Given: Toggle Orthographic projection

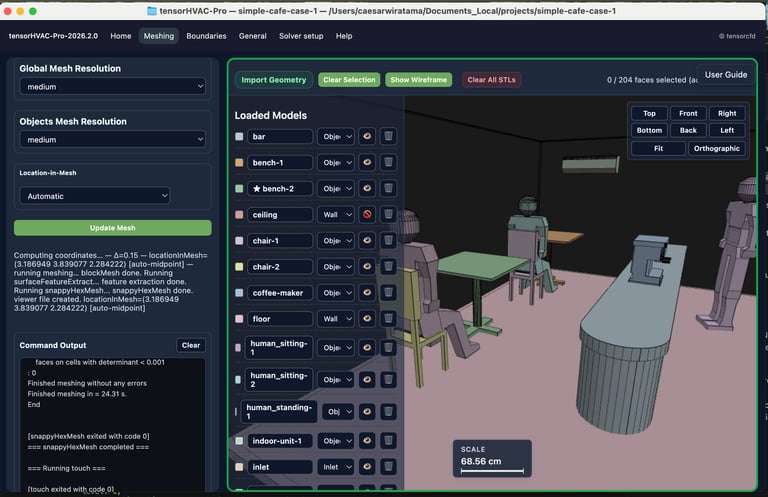Looking at the screenshot, I should tap(717, 148).
